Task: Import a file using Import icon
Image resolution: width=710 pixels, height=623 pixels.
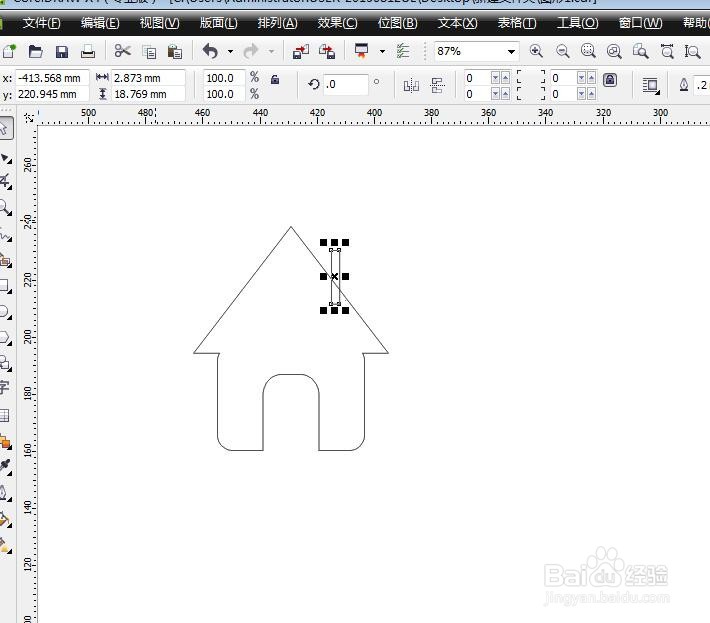Action: (x=301, y=52)
